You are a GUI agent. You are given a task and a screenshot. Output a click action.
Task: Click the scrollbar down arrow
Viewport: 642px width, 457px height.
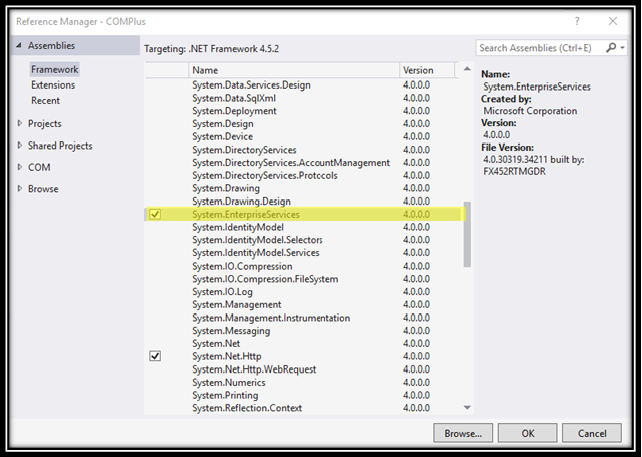tap(467, 407)
